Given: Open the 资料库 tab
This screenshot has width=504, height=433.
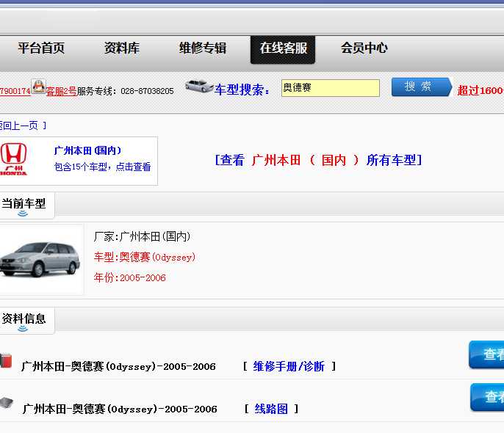Looking at the screenshot, I should click(122, 48).
